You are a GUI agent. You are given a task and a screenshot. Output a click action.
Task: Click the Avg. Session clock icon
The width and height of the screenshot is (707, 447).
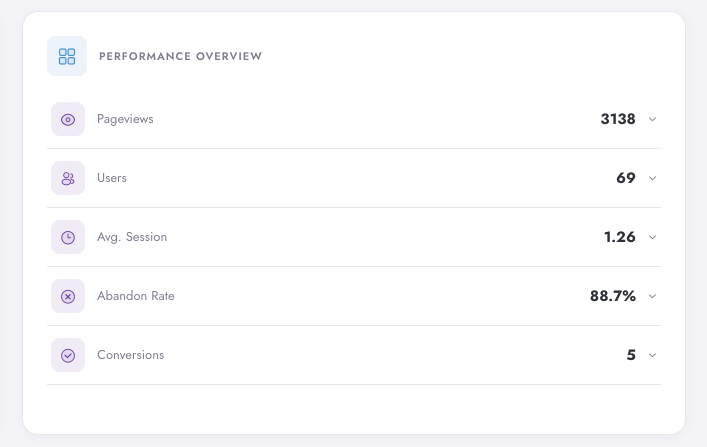point(68,237)
